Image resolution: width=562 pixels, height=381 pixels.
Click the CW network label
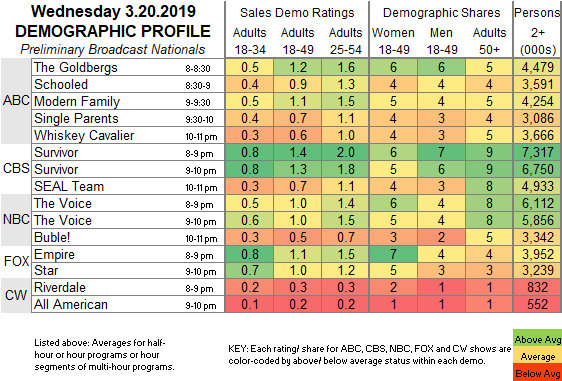16,295
